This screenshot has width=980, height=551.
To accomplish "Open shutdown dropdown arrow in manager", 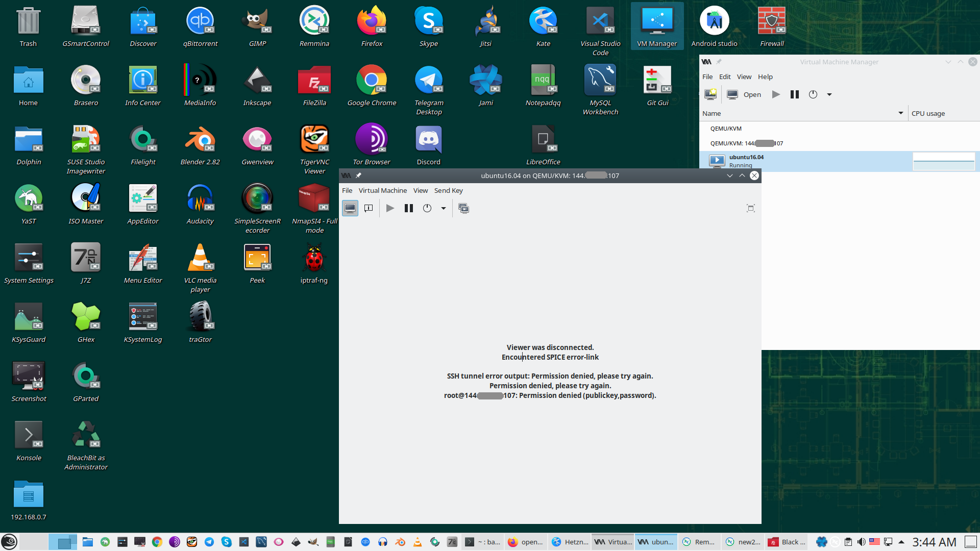I will pos(829,94).
